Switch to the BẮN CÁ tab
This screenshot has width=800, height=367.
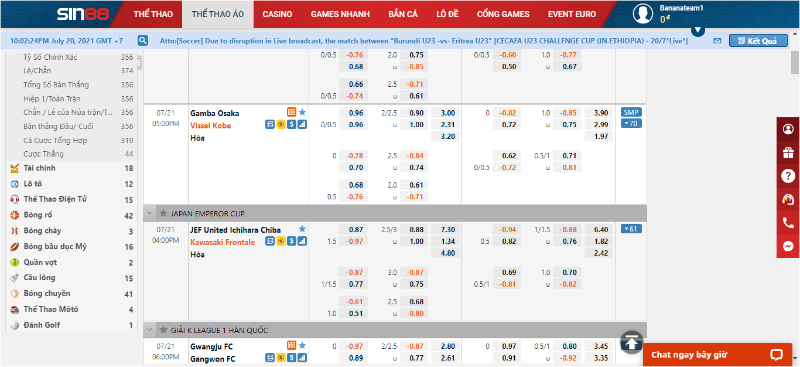(x=403, y=14)
